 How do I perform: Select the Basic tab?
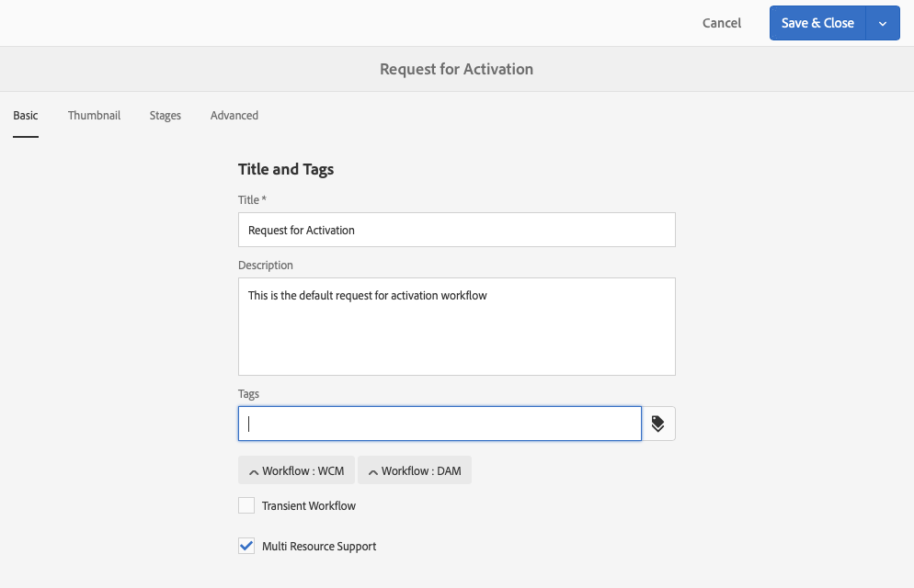pyautogui.click(x=26, y=116)
